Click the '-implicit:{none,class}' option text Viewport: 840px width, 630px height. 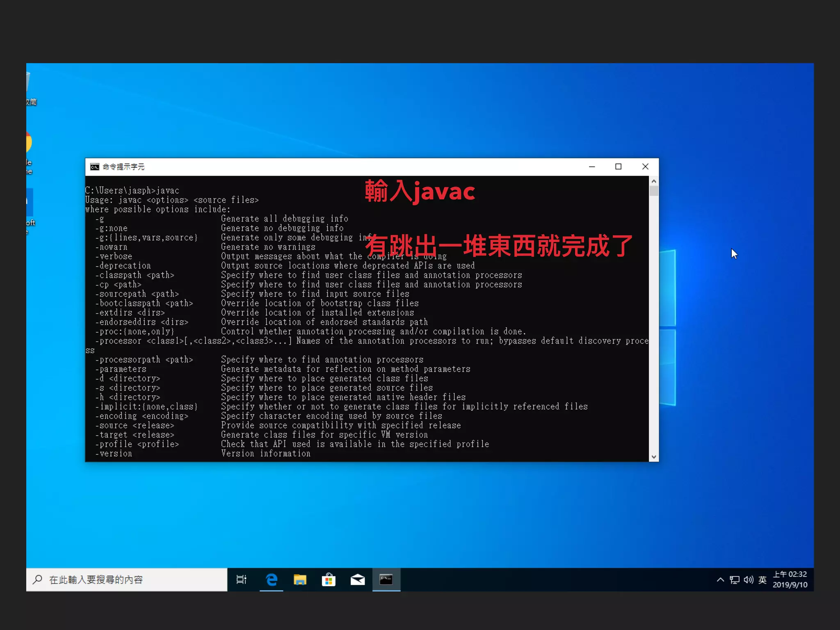[147, 406]
